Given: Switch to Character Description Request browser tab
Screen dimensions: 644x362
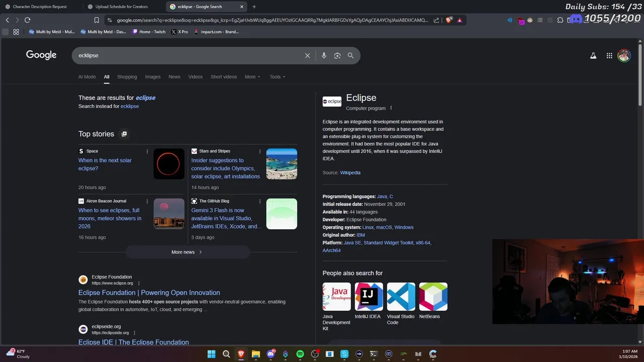Looking at the screenshot, I should (40, 7).
